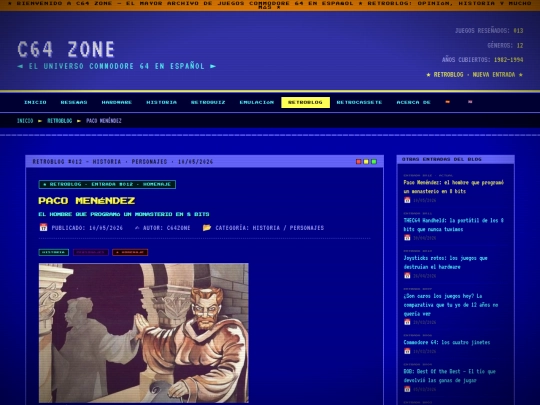Open sidebar entry THEC64 Handheld
Viewport: 540px width, 405px height.
454,225
